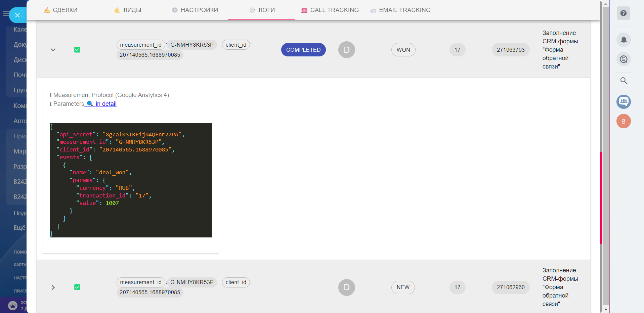The height and width of the screenshot is (313, 644).
Task: Close the panel with the blue X button
Action: 17,15
